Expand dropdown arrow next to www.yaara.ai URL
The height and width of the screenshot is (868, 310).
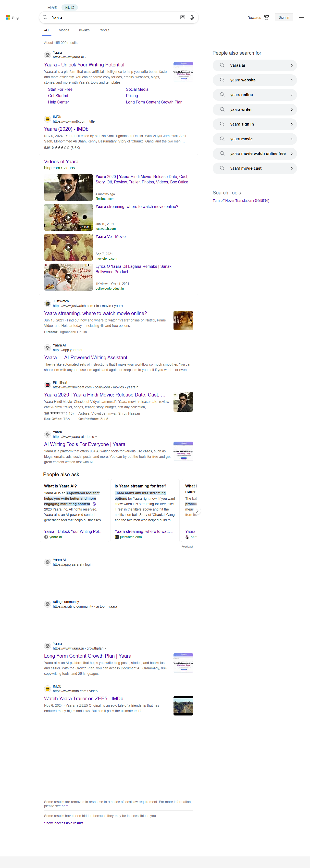(86, 57)
